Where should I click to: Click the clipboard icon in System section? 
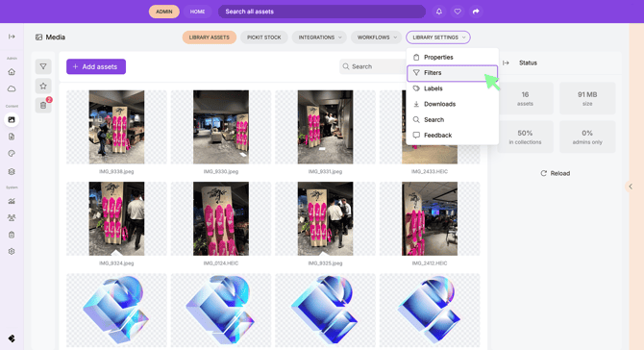(x=12, y=235)
